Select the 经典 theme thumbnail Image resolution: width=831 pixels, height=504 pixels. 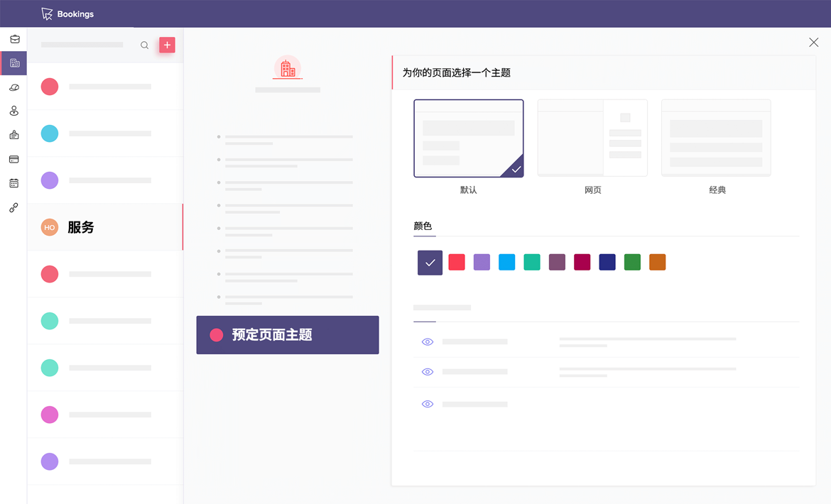click(716, 138)
